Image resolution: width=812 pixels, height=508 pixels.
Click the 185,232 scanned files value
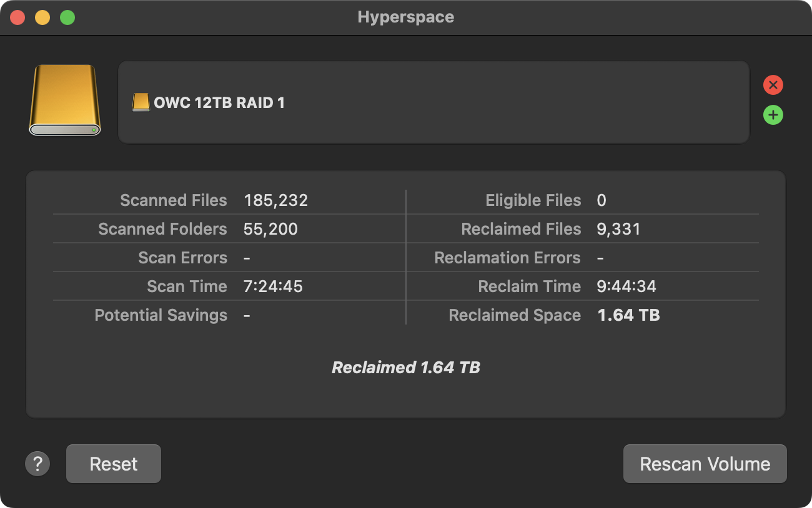(x=276, y=200)
